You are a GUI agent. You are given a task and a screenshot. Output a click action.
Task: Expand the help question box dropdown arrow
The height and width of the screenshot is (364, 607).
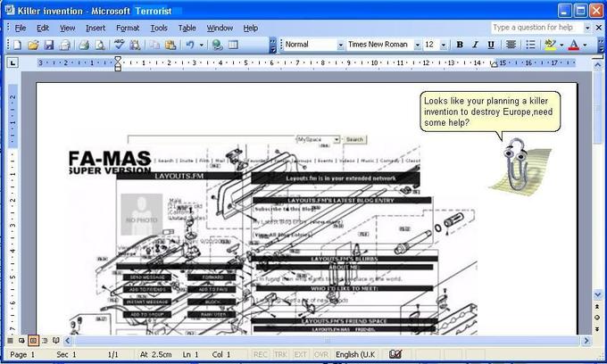[x=587, y=28]
